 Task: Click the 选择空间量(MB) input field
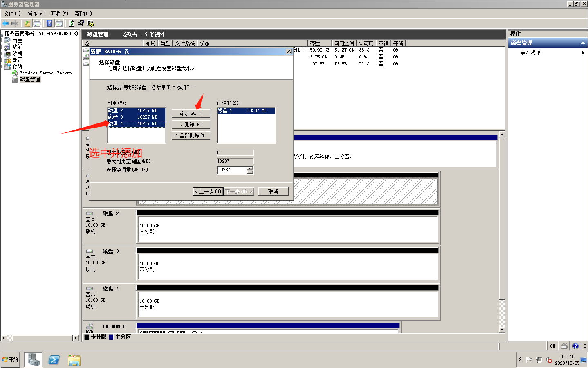point(232,170)
